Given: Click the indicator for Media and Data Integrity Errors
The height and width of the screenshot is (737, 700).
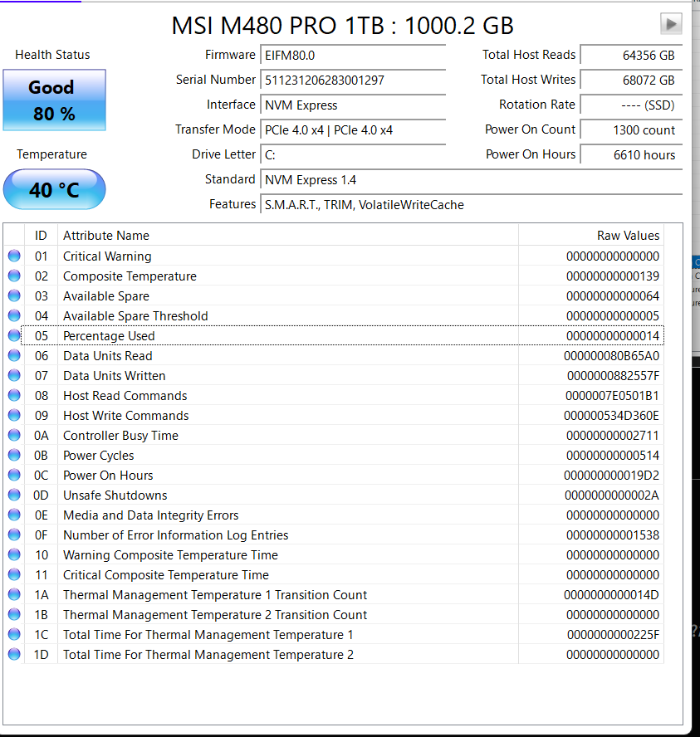Looking at the screenshot, I should [x=14, y=515].
